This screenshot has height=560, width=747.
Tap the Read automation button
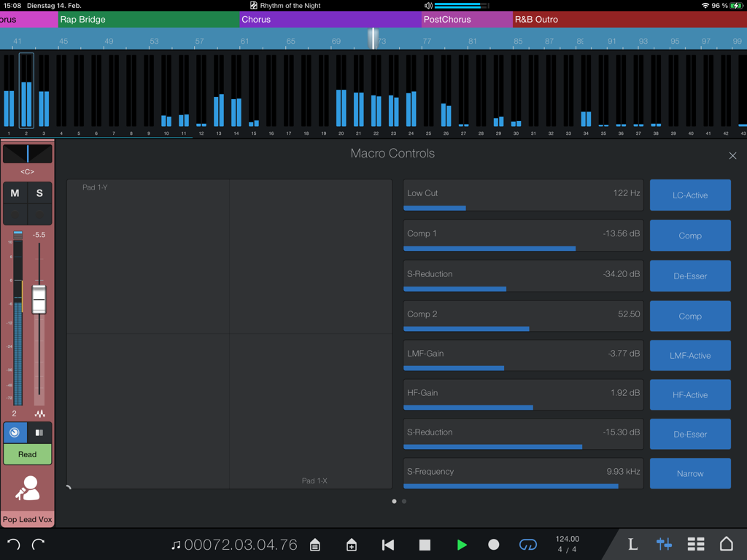tap(27, 454)
